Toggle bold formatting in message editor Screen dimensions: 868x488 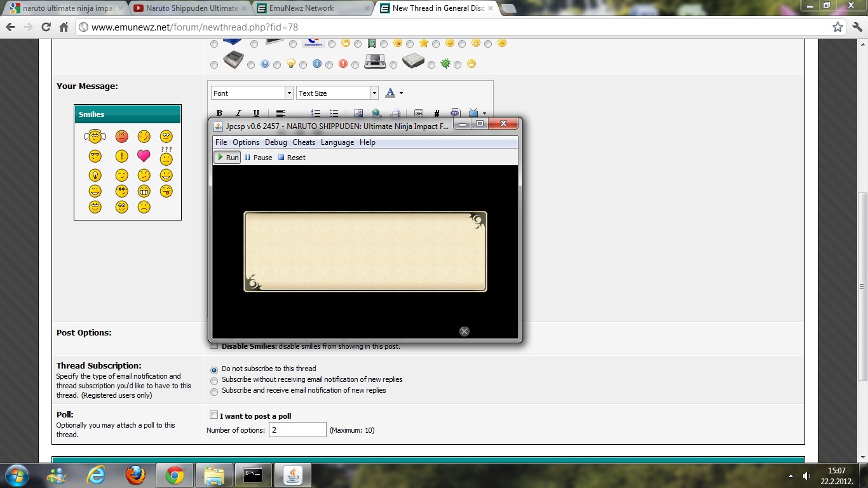[219, 113]
